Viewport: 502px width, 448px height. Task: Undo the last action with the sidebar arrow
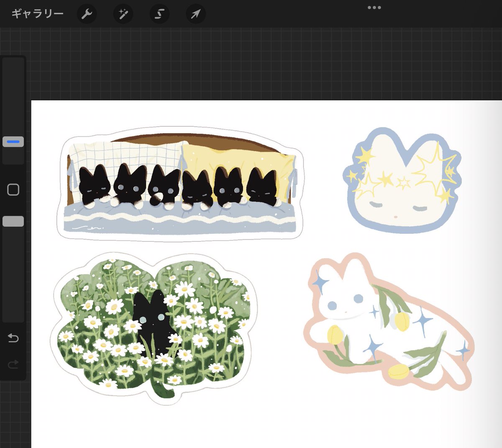click(x=13, y=338)
